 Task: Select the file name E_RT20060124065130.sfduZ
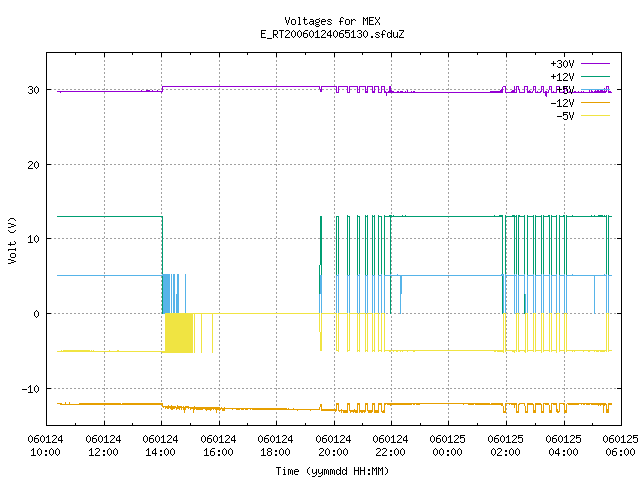click(332, 34)
